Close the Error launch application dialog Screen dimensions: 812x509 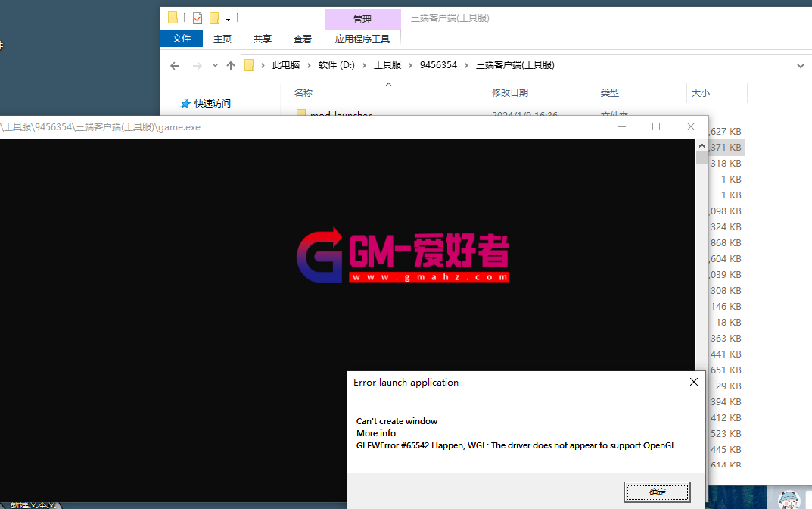[x=693, y=383]
